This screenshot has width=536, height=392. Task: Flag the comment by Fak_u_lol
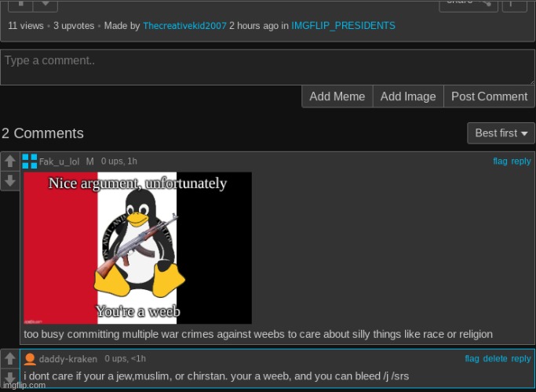[500, 162]
